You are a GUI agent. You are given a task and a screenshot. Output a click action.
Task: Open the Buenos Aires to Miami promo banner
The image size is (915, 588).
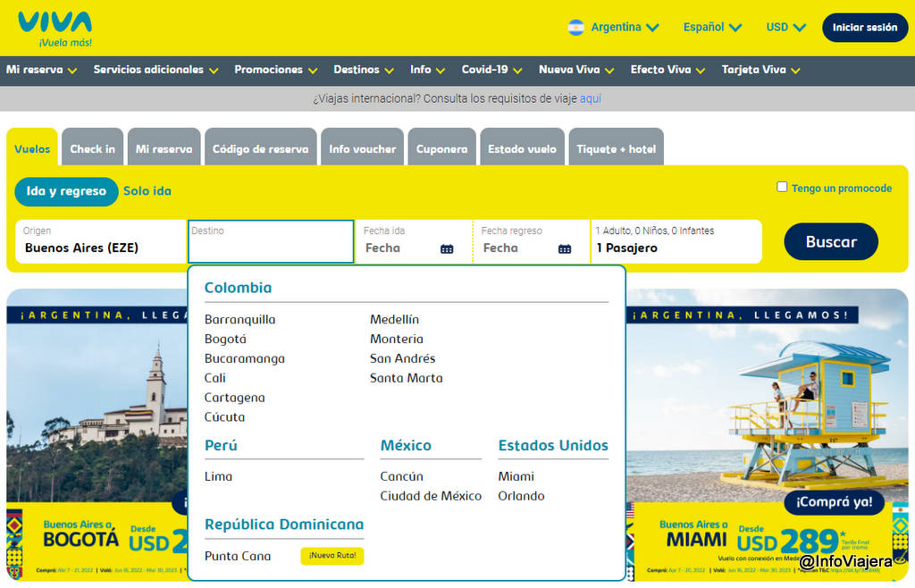click(x=768, y=434)
